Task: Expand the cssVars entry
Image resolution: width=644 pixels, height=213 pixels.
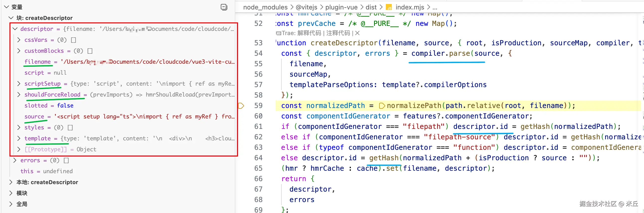Action: (19, 40)
